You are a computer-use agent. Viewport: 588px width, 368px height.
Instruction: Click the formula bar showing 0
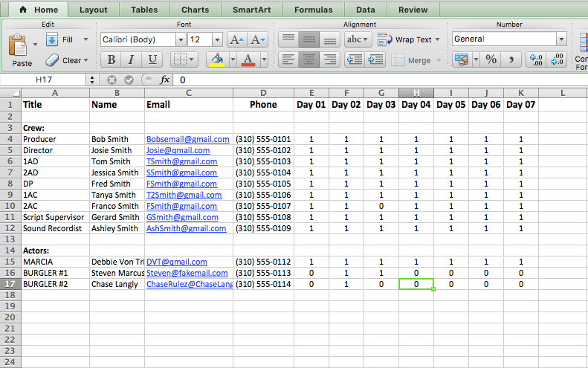coord(381,80)
